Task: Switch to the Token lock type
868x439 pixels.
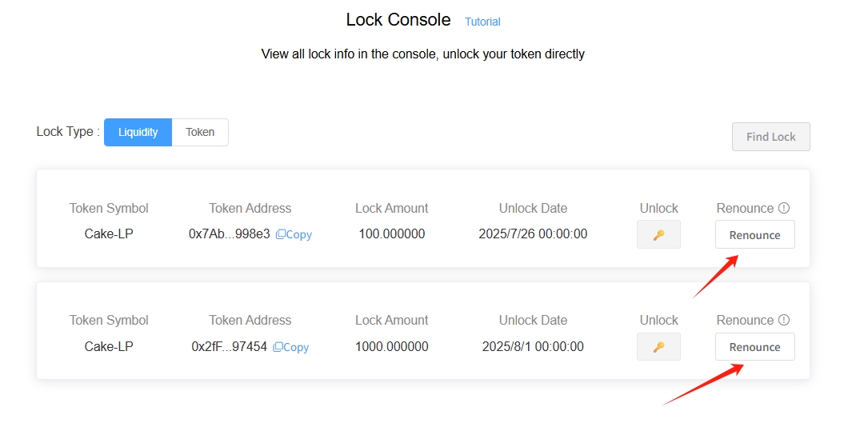Action: tap(200, 132)
